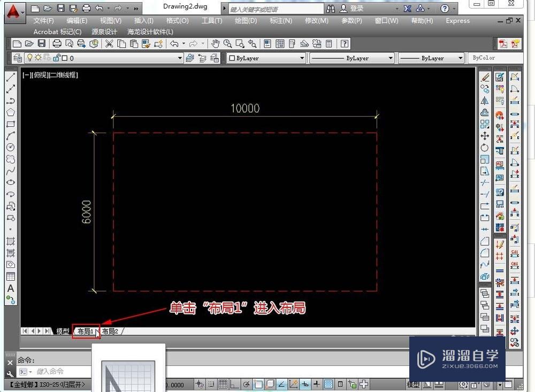
Task: Click the Save icon in standard toolbar
Action: pyautogui.click(x=42, y=44)
